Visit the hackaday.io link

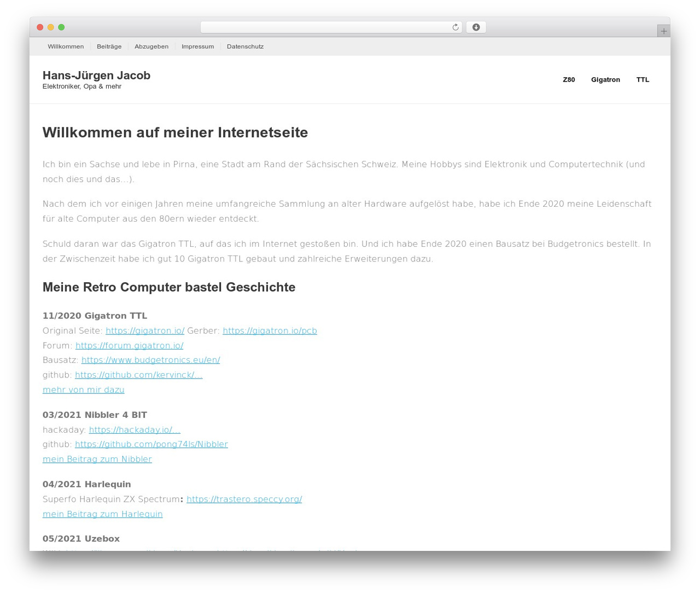tap(135, 429)
